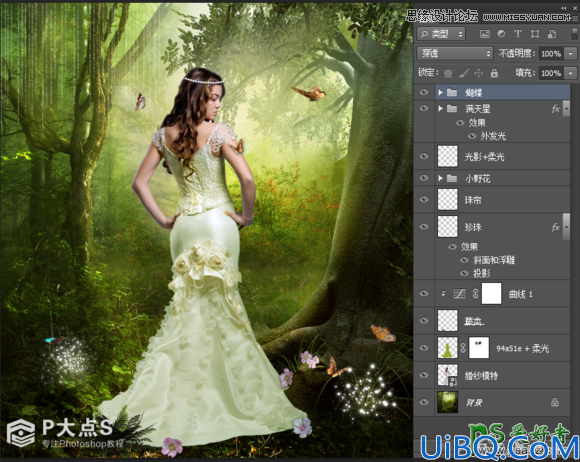Select the 外发光 effect entry

point(493,136)
